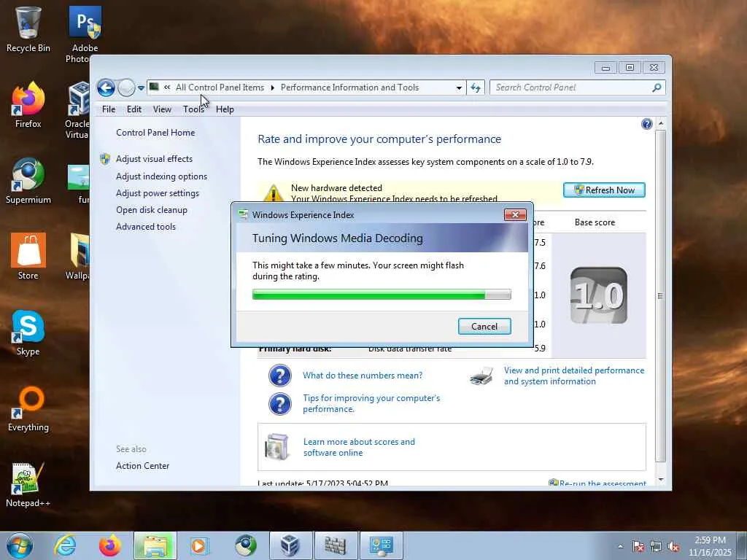The image size is (747, 560).
Task: Click the Firefox taskbar icon
Action: pyautogui.click(x=110, y=545)
